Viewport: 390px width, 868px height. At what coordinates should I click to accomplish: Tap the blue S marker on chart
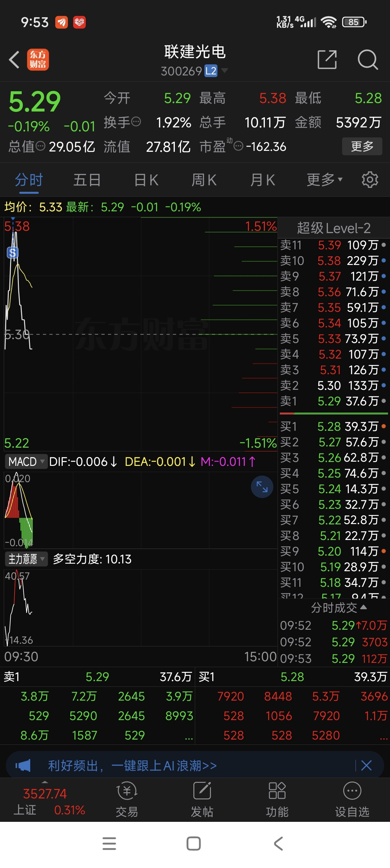pyautogui.click(x=12, y=252)
